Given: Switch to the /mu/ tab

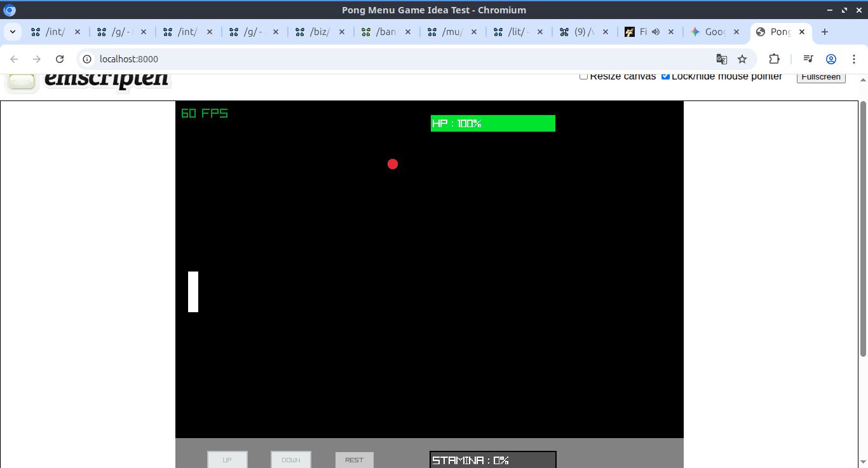Looking at the screenshot, I should pyautogui.click(x=452, y=32).
